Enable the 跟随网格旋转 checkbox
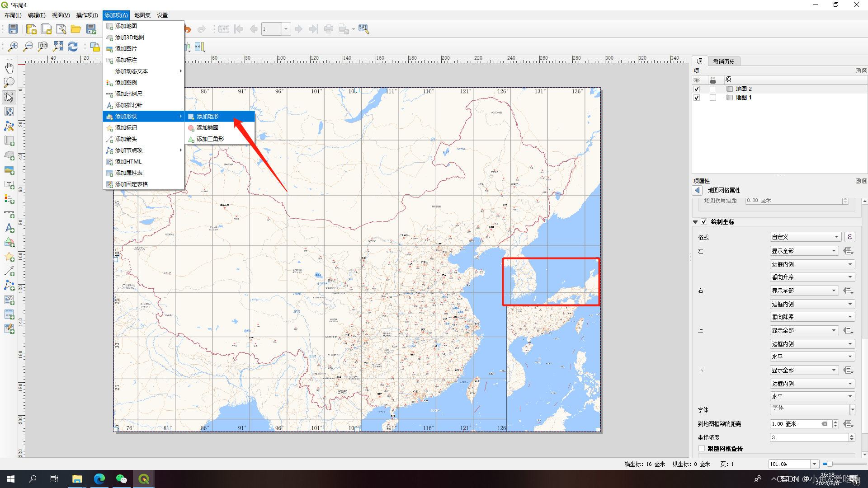This screenshot has height=488, width=868. pyautogui.click(x=702, y=449)
